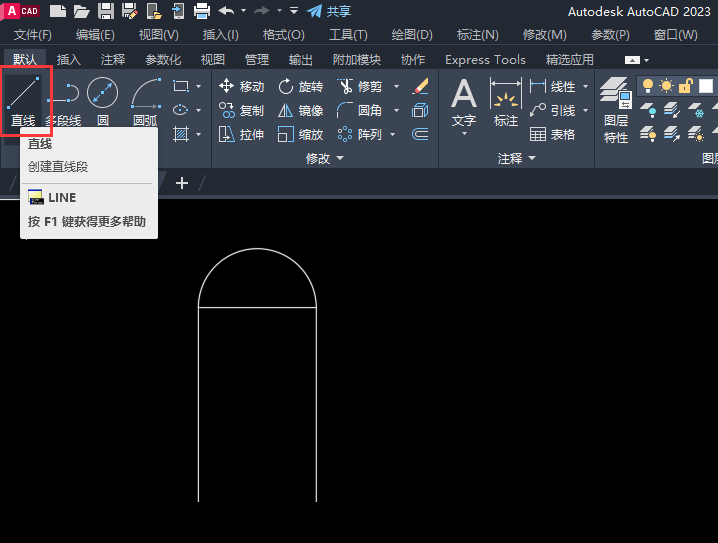The height and width of the screenshot is (543, 718).
Task: Toggle the layer on/off lightbulb icon
Action: [648, 86]
